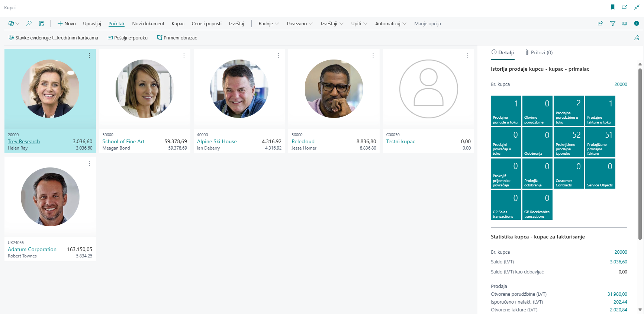Click the search magnifier icon
The width and height of the screenshot is (644, 314).
coord(29,23)
